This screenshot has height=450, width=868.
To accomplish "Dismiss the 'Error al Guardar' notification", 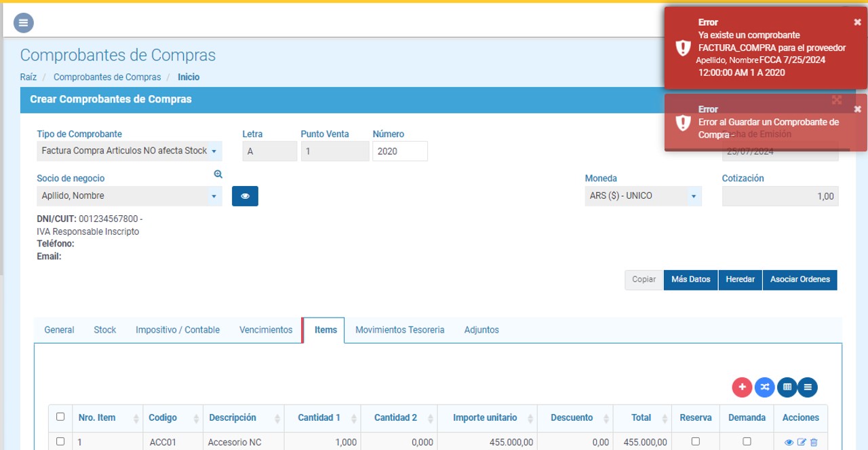I will tap(857, 109).
